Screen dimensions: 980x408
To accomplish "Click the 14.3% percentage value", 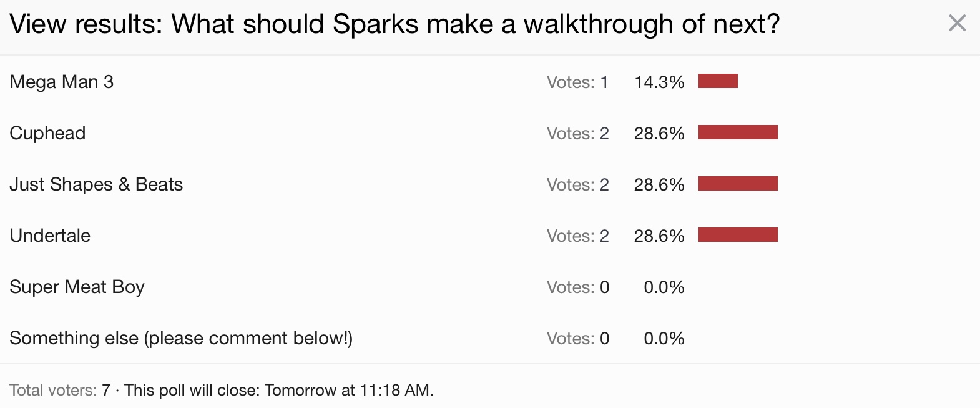I will pos(659,82).
